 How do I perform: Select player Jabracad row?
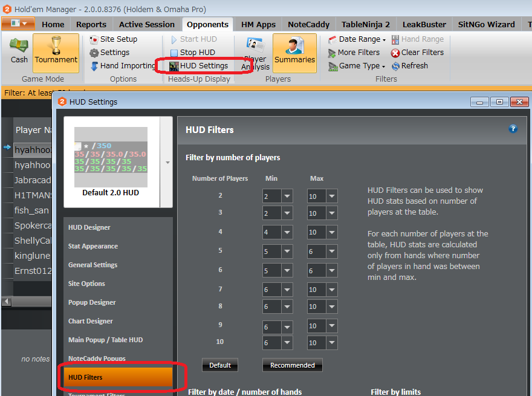[x=33, y=180]
